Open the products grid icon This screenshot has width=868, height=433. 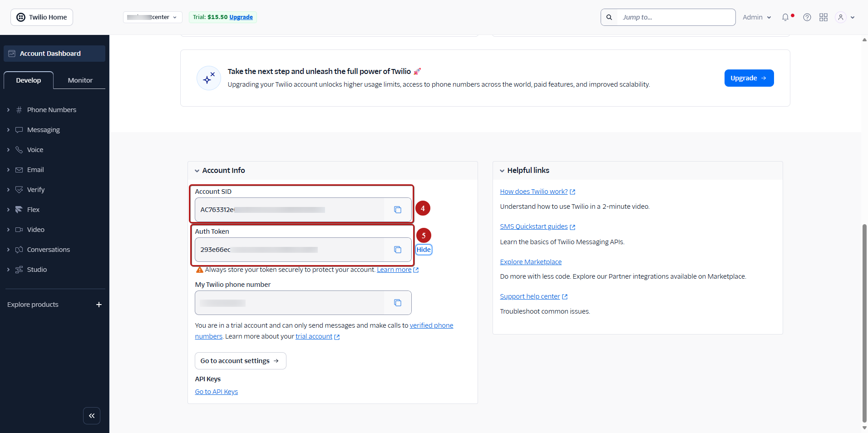[824, 17]
